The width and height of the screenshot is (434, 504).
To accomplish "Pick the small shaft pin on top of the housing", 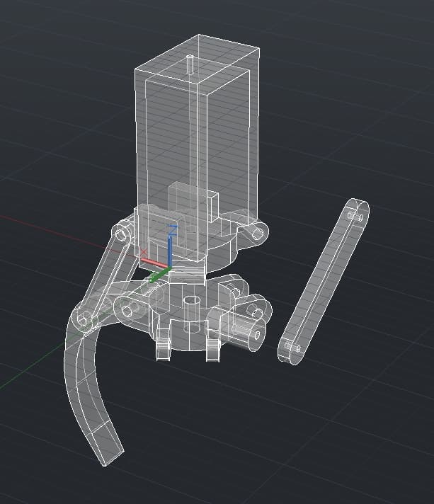I will coord(190,64).
